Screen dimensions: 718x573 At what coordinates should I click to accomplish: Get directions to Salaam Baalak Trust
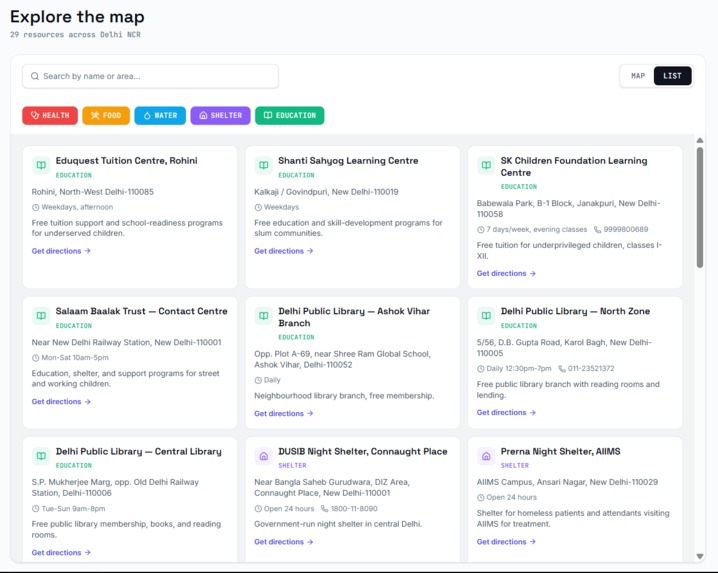click(x=61, y=402)
